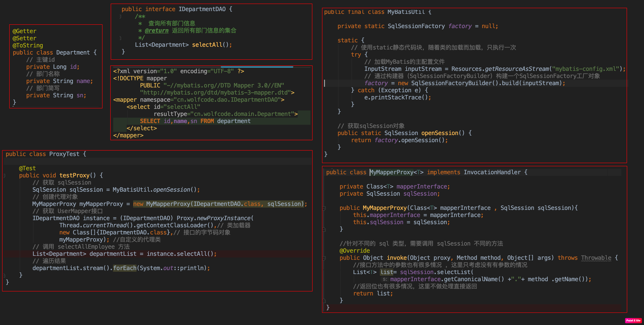
Task: Click the testProxy method name
Action: (x=74, y=175)
